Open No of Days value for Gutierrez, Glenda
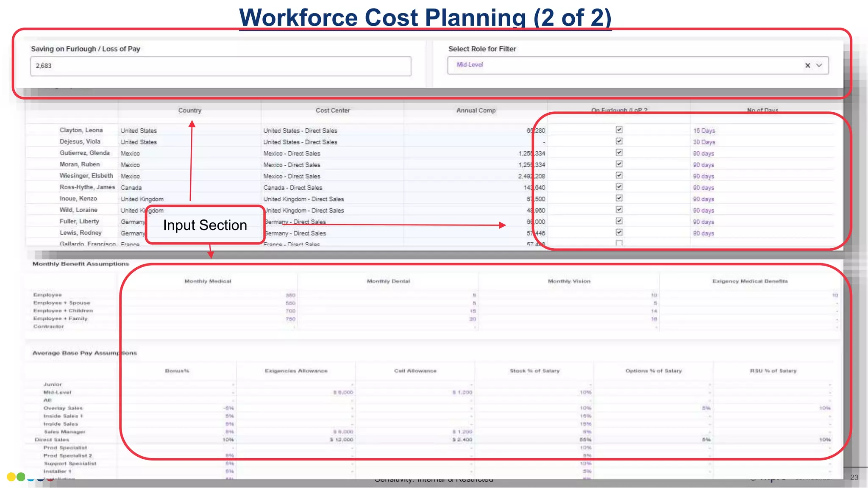Screen dimensions: 868x488 coord(704,153)
